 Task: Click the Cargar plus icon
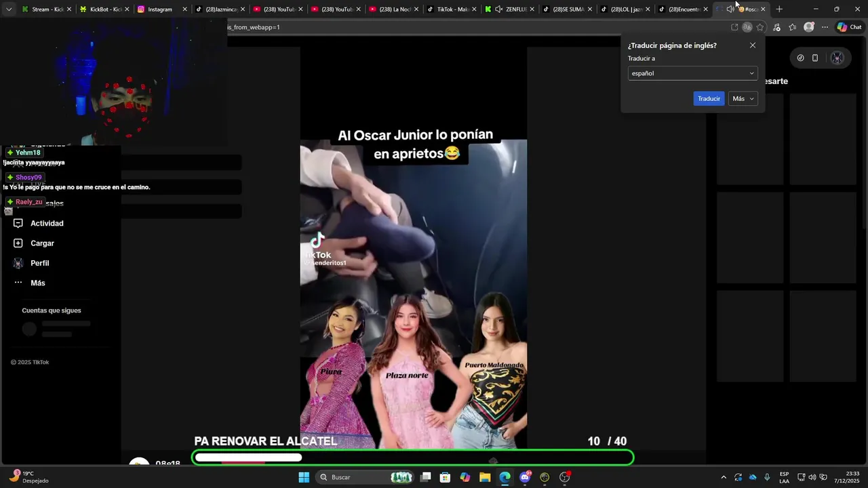pyautogui.click(x=18, y=243)
